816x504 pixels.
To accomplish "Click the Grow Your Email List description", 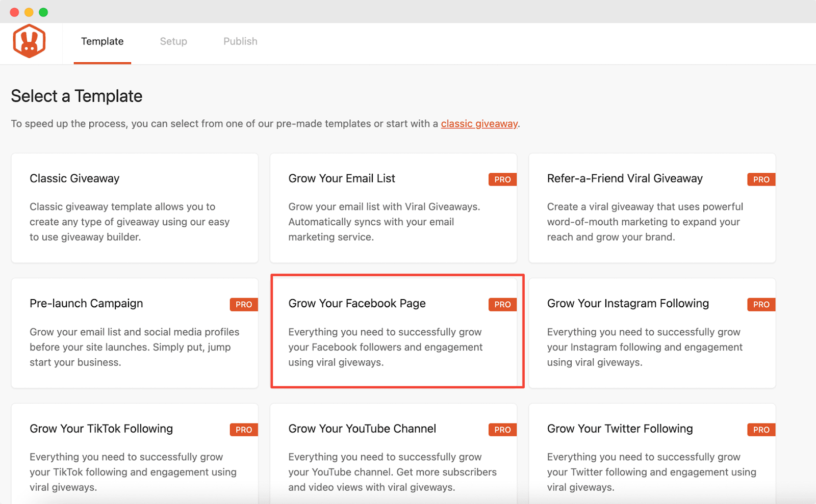I will (384, 222).
